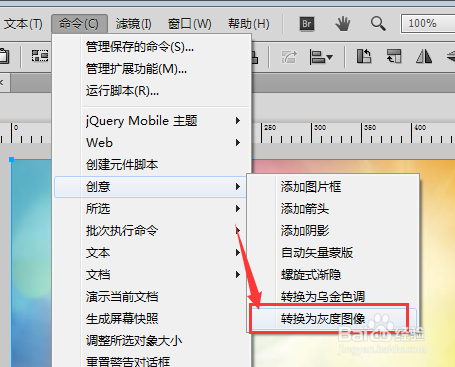Launch Adobe Bridge with the Br icon
Screen dimensions: 455x367
pos(307,24)
